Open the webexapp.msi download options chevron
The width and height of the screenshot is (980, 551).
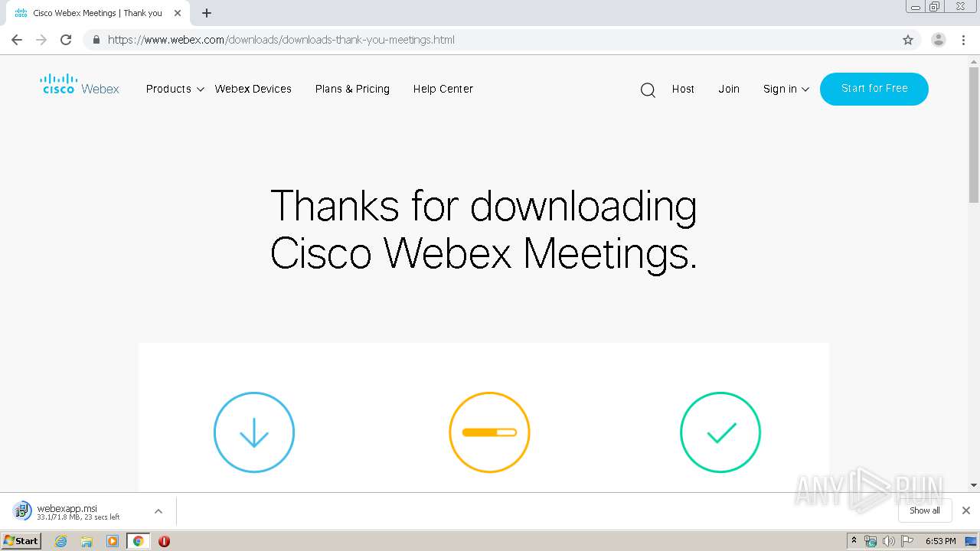pyautogui.click(x=158, y=511)
